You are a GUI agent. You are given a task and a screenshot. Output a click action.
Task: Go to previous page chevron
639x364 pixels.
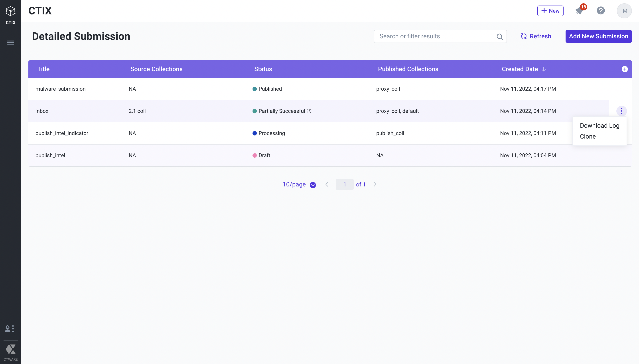click(x=327, y=184)
